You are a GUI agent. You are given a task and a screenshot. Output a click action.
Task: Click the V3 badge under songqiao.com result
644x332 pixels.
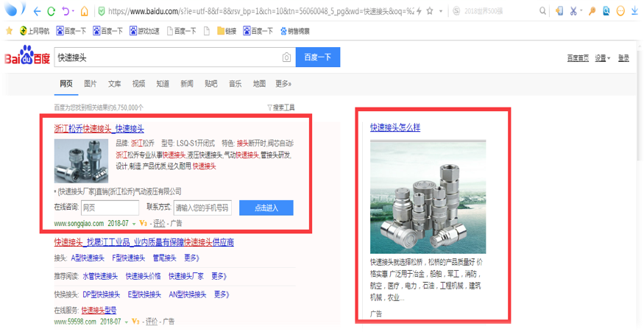click(143, 224)
